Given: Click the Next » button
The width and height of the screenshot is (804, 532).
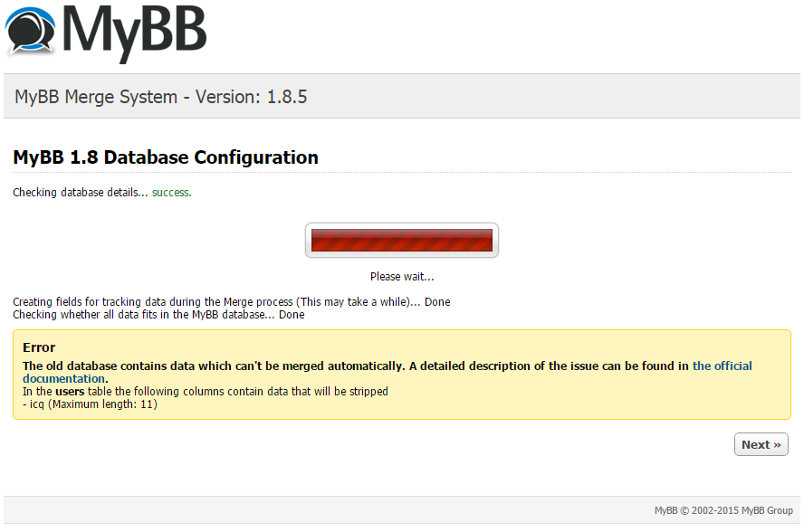Looking at the screenshot, I should coord(761,444).
